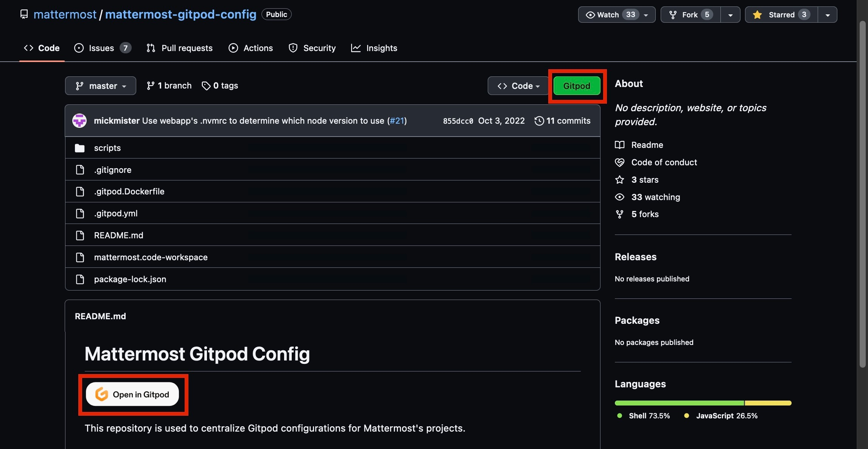The height and width of the screenshot is (449, 868).
Task: Open Security via the shield icon
Action: [x=294, y=48]
